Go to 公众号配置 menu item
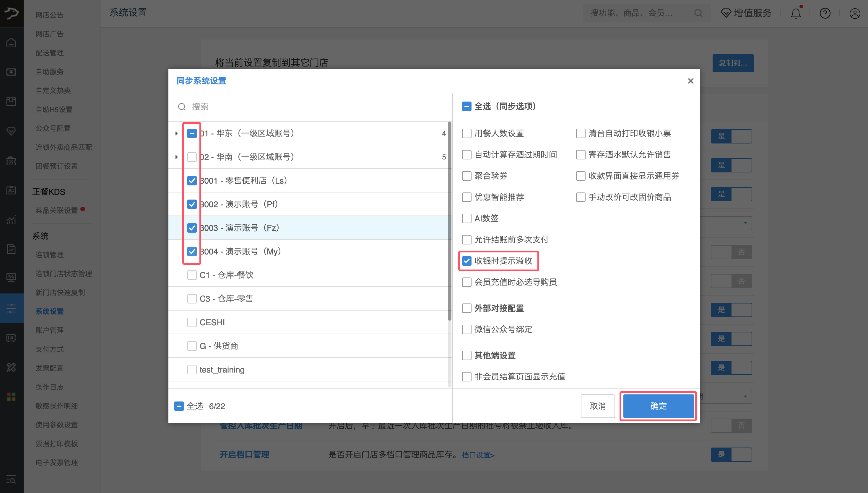 coord(53,128)
